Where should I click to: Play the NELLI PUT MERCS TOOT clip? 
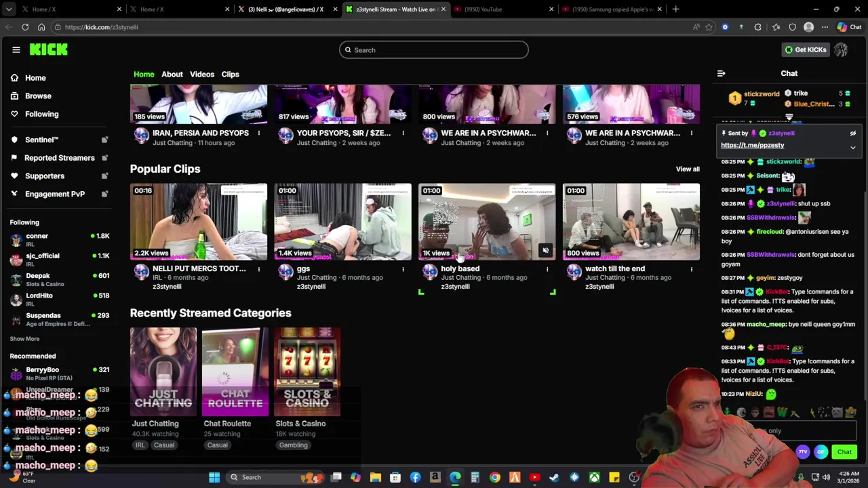(x=198, y=222)
